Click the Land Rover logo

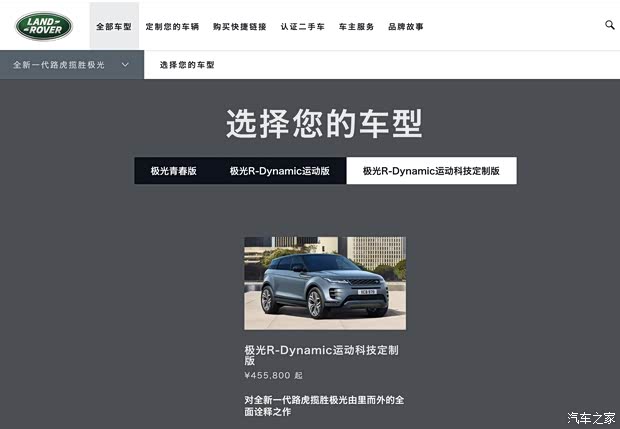[44, 26]
